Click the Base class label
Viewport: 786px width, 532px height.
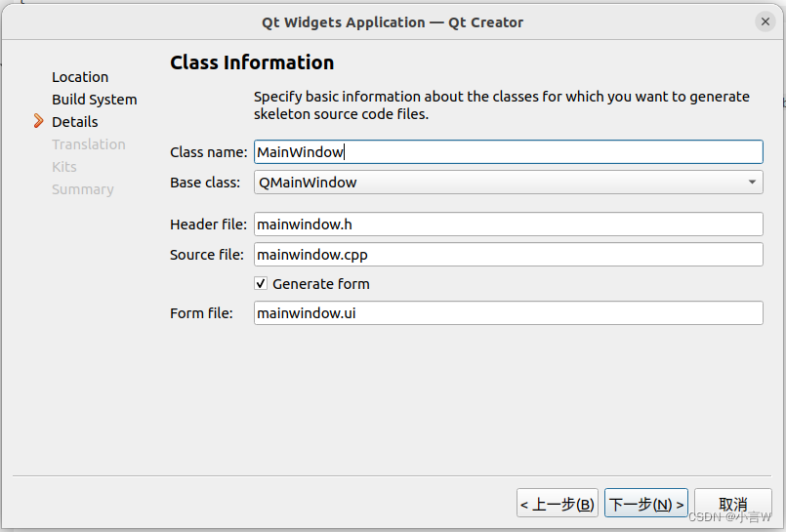205,183
